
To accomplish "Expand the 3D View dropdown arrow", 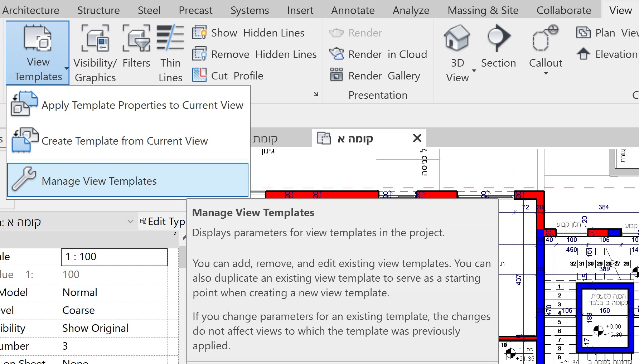I will pos(474,71).
